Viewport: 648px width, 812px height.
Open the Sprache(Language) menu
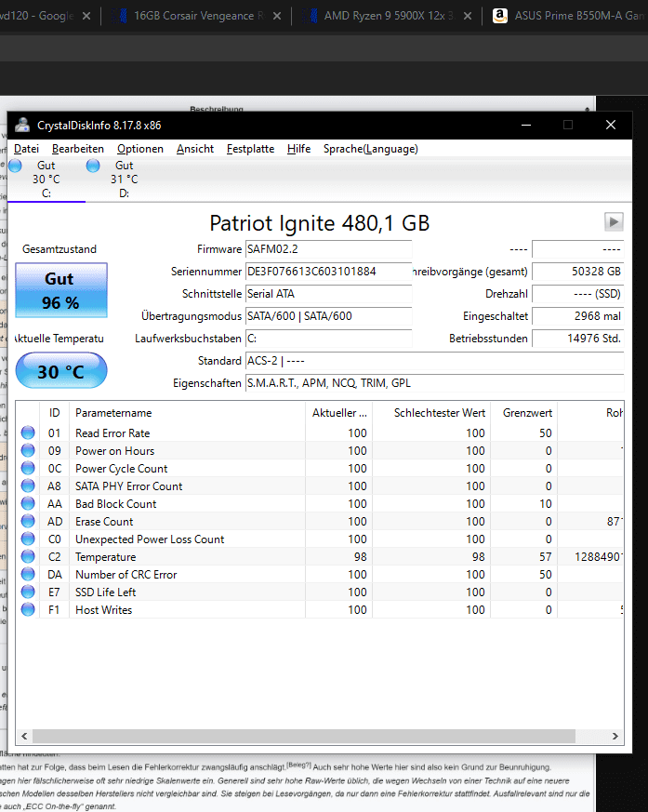tap(371, 149)
